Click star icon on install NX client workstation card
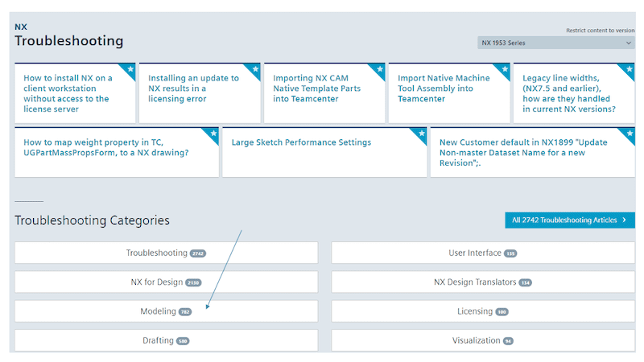Viewport: 644px width, 362px height. tap(130, 69)
